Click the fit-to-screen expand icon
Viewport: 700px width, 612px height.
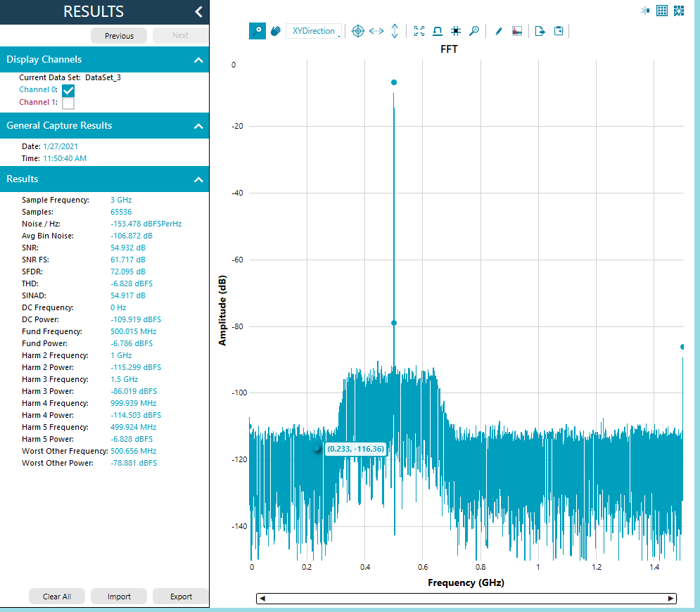tap(419, 31)
